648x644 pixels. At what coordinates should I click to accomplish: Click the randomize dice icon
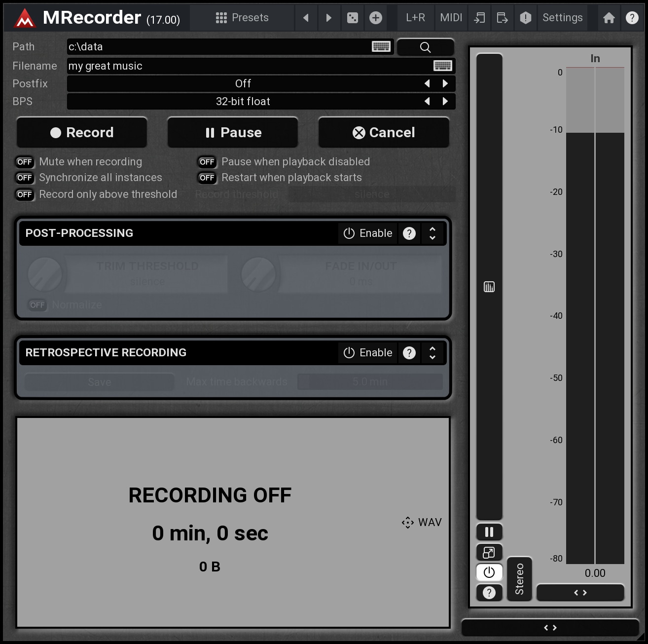tap(353, 18)
